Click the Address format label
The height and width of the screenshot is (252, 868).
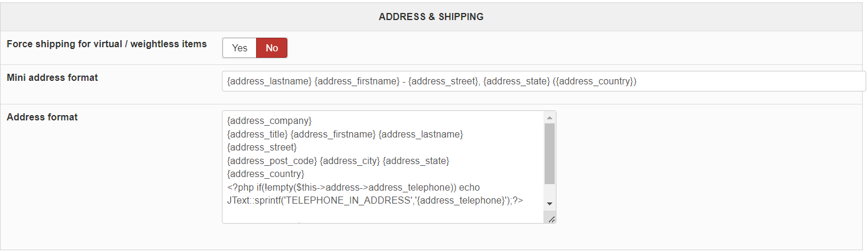point(42,117)
